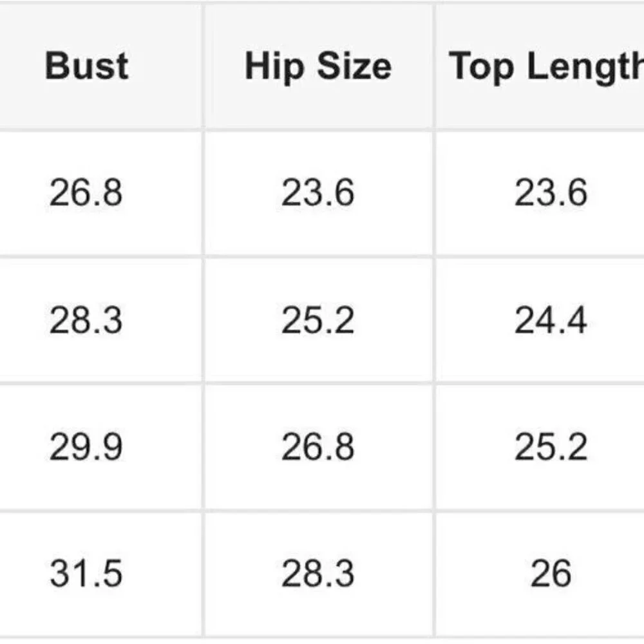644x644 pixels.
Task: Click the Bust column header
Action: [87, 66]
